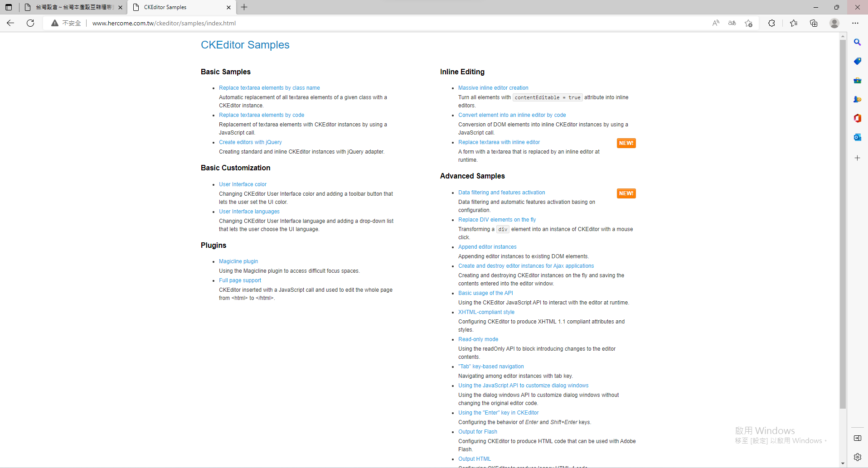Screen dimensions: 868x468
Task: Click the not-secure warning icon
Action: [55, 23]
